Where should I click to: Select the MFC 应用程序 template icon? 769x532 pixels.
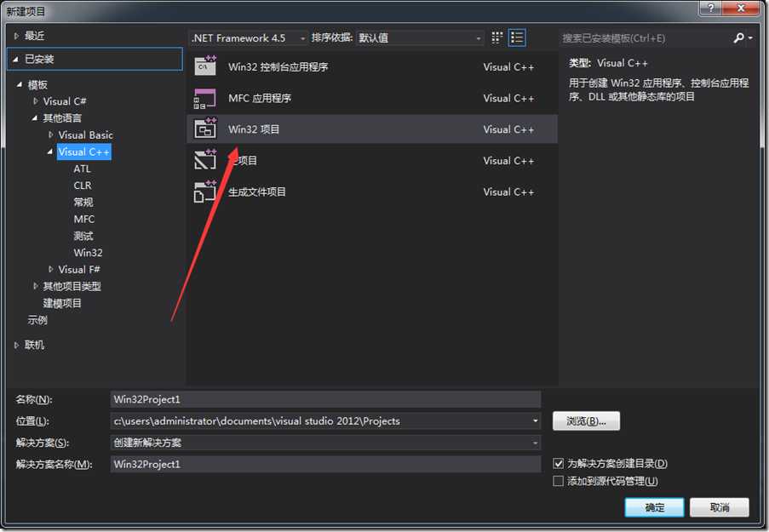coord(205,98)
